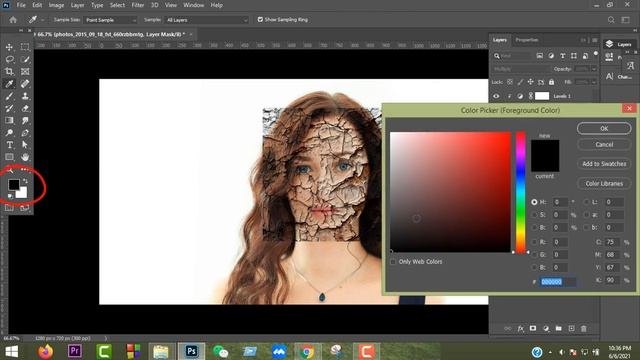This screenshot has width=640, height=360.
Task: Lock all layer attributes padlock icon
Action: click(551, 82)
